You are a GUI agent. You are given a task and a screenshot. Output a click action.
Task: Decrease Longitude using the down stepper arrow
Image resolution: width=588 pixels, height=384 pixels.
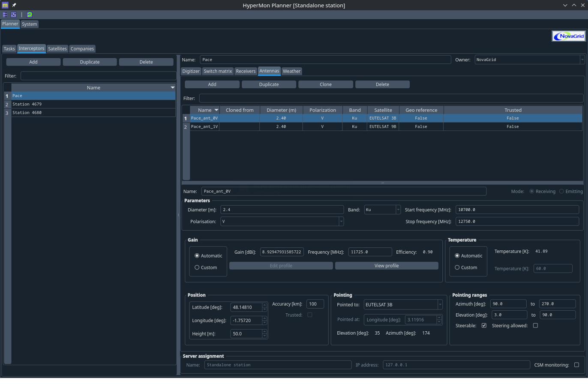264,323
